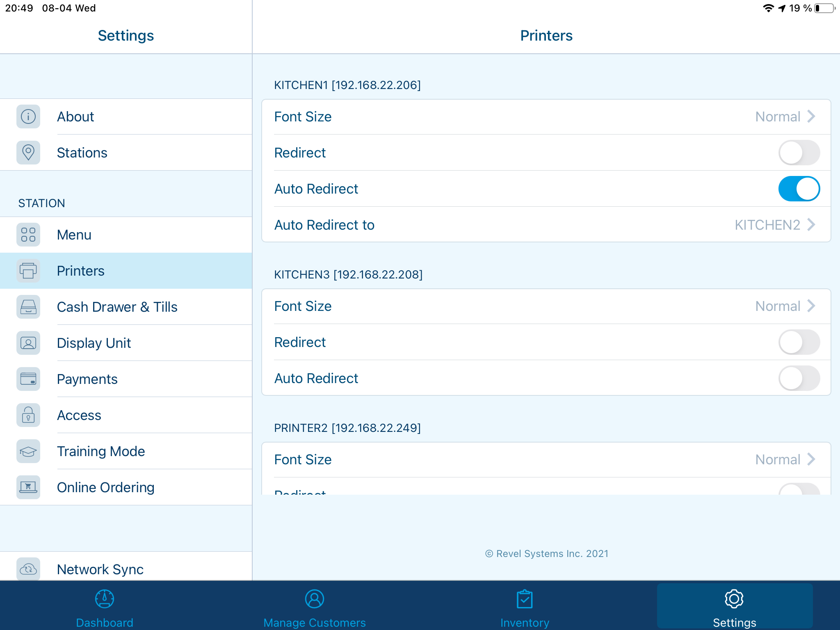Enable Redirect for KITCHEN1 printer
The width and height of the screenshot is (840, 630).
799,153
